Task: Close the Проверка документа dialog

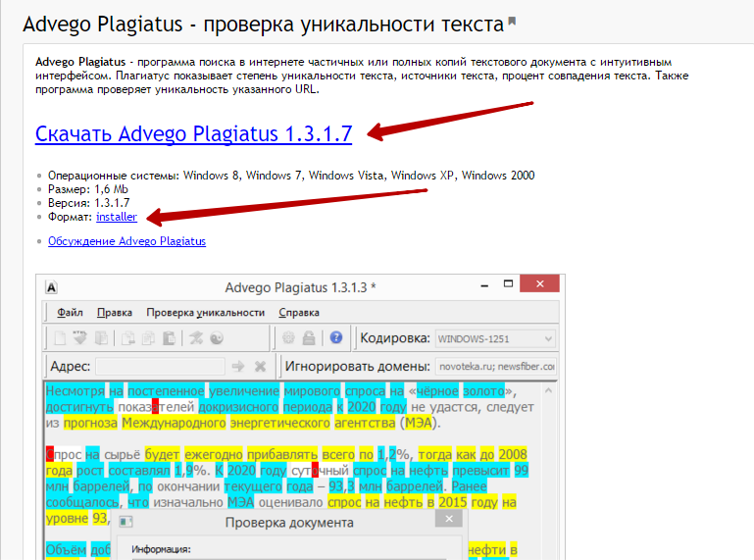Action: [x=449, y=519]
